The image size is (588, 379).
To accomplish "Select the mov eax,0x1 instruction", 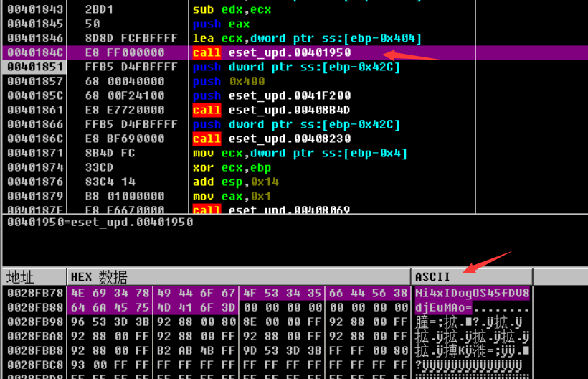I will pos(232,196).
